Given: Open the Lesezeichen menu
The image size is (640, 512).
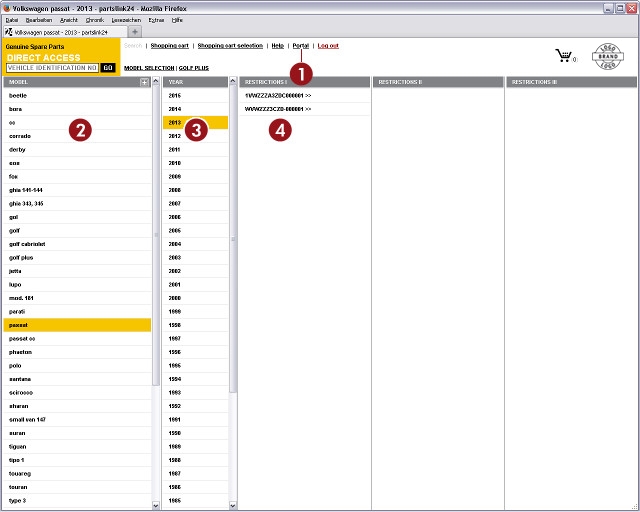Looking at the screenshot, I should pos(123,19).
